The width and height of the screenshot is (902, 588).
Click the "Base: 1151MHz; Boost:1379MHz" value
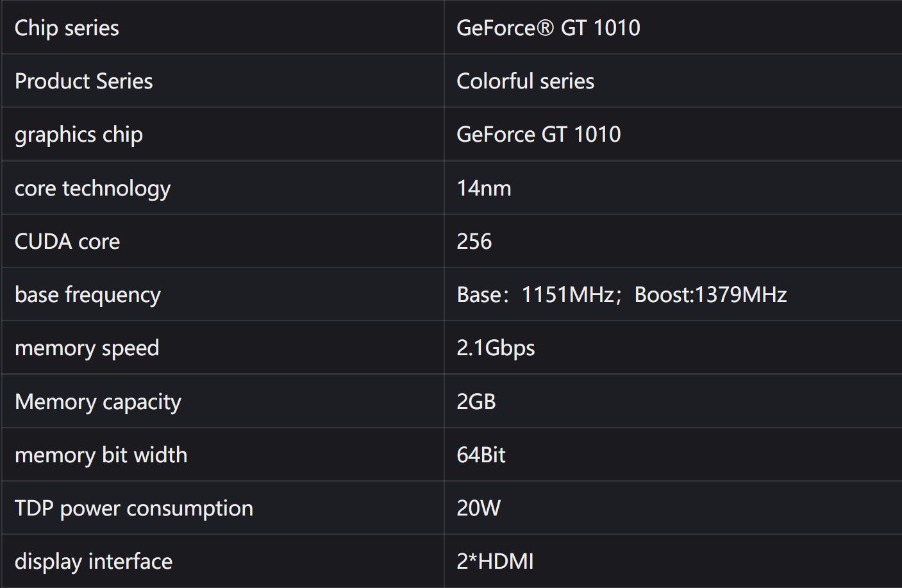click(621, 295)
